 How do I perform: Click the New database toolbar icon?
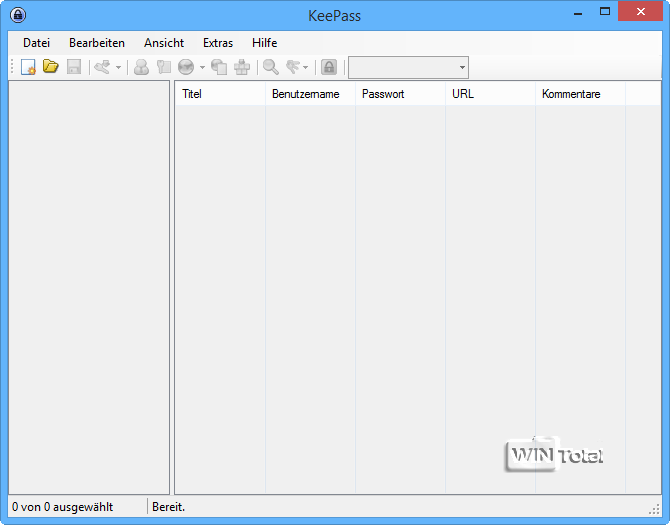[29, 67]
